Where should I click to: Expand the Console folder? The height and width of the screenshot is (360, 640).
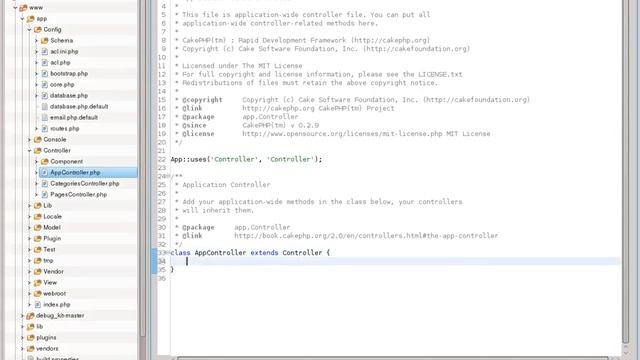(29, 140)
